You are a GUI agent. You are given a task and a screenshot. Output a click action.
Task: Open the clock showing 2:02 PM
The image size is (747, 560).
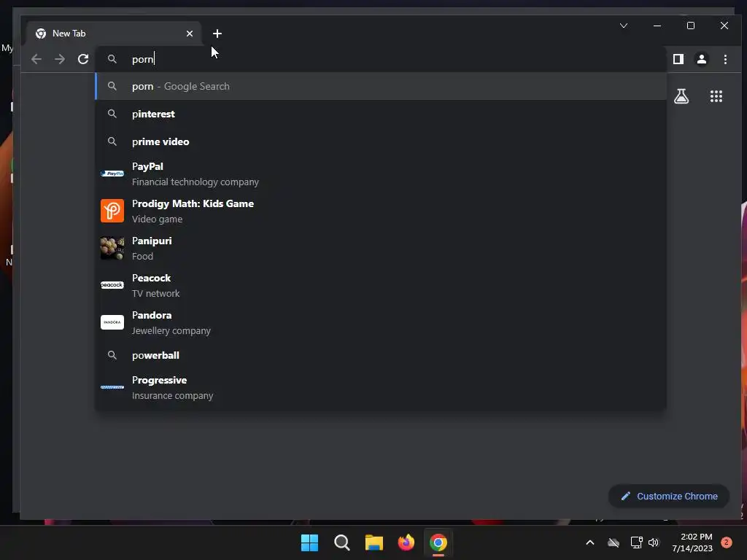692,542
